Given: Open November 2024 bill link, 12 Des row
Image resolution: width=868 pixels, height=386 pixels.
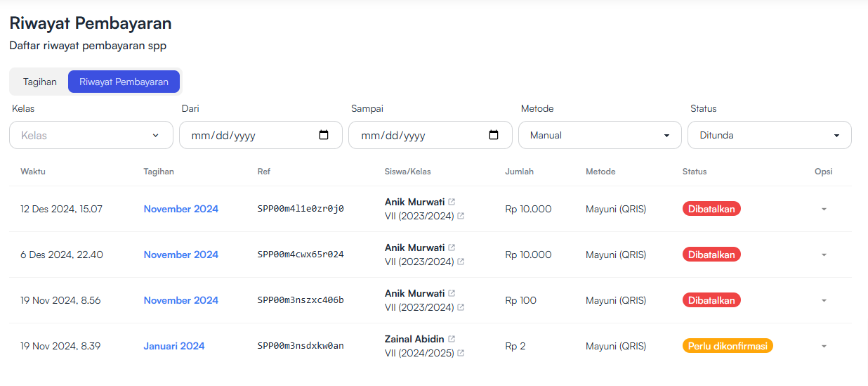Looking at the screenshot, I should point(181,209).
